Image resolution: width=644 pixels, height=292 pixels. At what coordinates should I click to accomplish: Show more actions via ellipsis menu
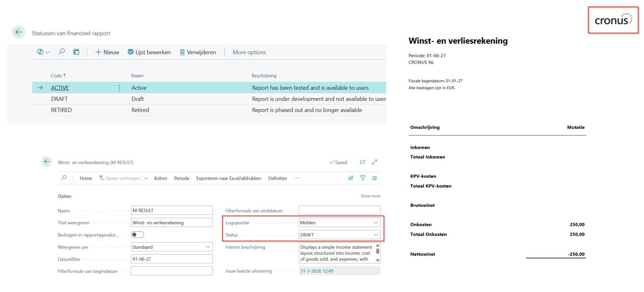point(296,178)
